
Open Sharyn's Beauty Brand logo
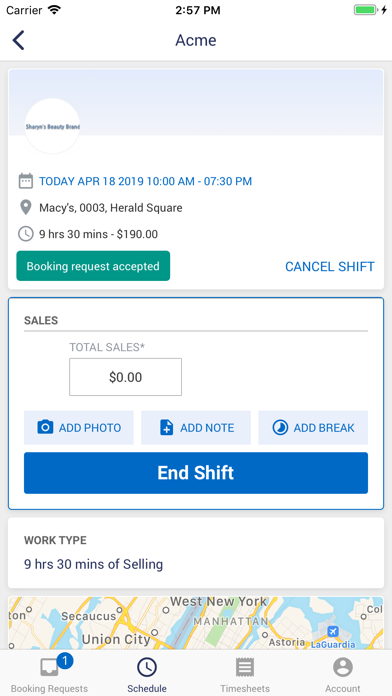tap(52, 127)
